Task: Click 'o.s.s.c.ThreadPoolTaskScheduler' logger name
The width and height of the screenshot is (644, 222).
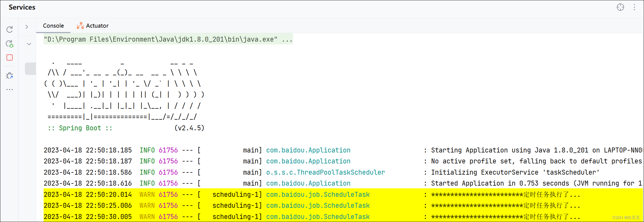Action: [x=326, y=172]
